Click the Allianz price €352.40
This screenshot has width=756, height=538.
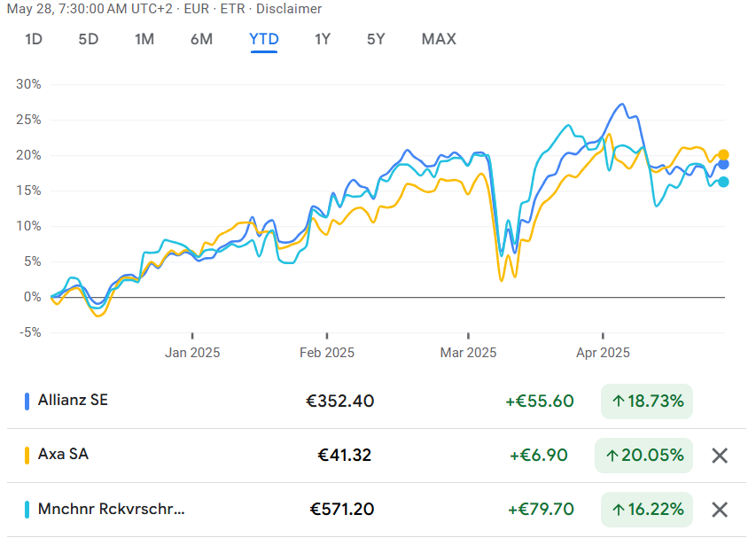[x=340, y=402]
